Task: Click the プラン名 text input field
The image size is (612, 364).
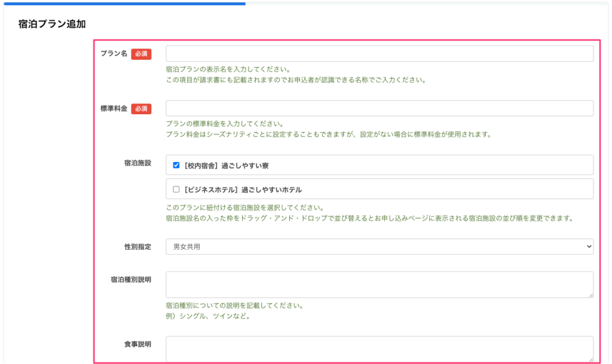Action: 379,54
